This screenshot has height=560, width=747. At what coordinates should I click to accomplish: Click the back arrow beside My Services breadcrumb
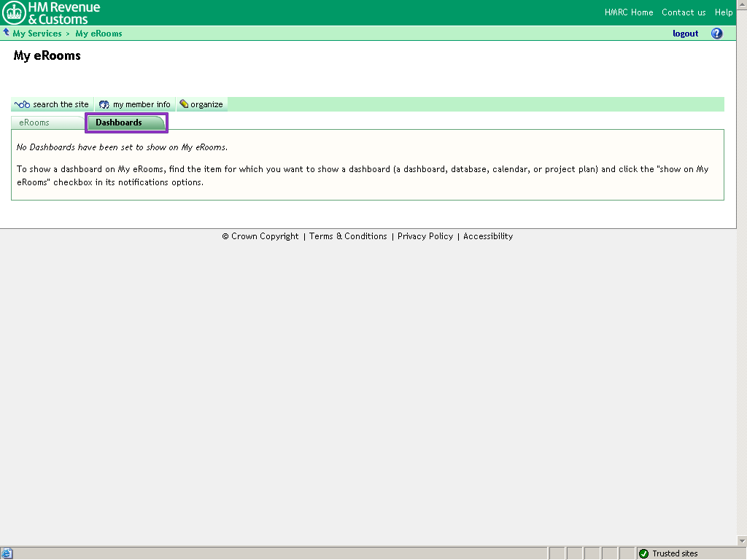7,32
